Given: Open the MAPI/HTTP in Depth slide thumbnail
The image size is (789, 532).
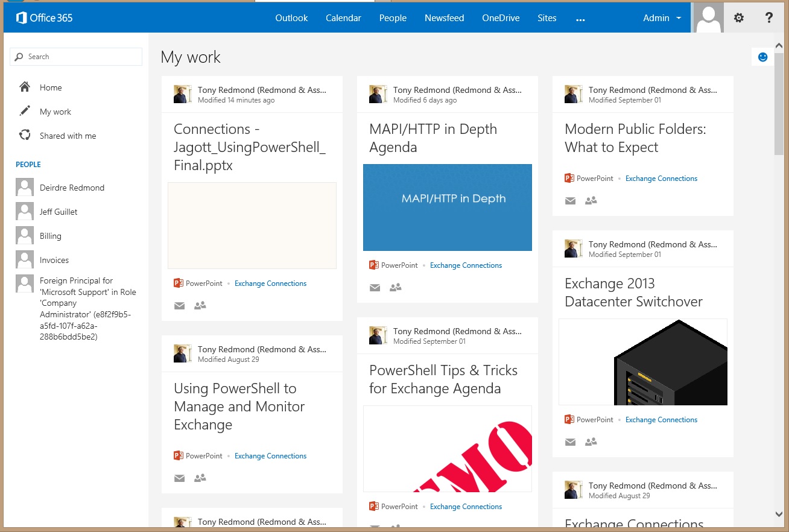Looking at the screenshot, I should pyautogui.click(x=447, y=207).
